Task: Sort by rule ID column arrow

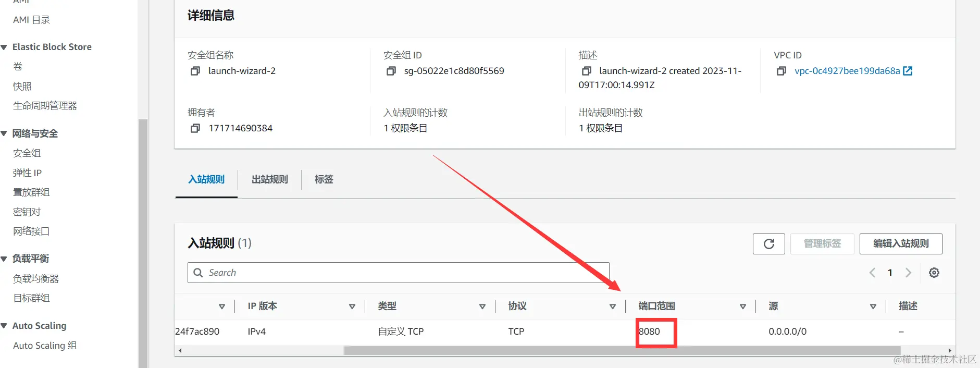Action: point(222,306)
